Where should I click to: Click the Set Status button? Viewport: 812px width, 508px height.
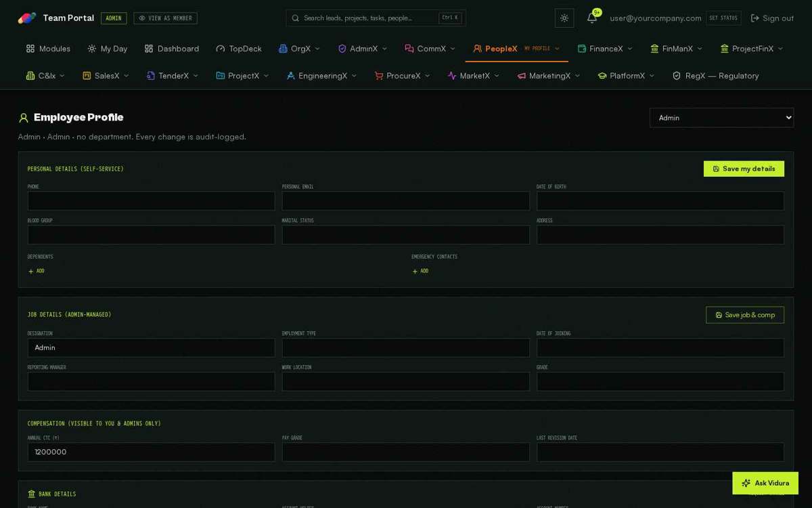point(723,18)
